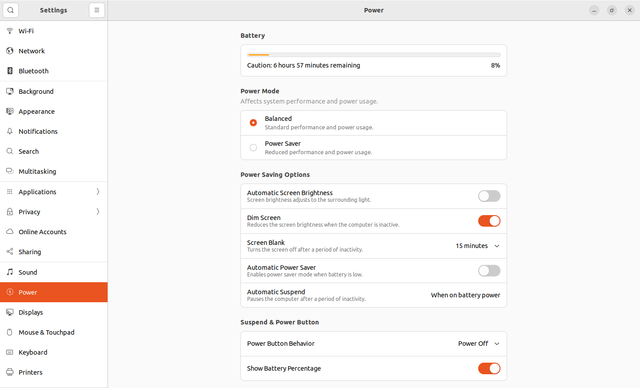Click the Applications grid icon
Image resolution: width=640 pixels, height=388 pixels.
[10, 192]
